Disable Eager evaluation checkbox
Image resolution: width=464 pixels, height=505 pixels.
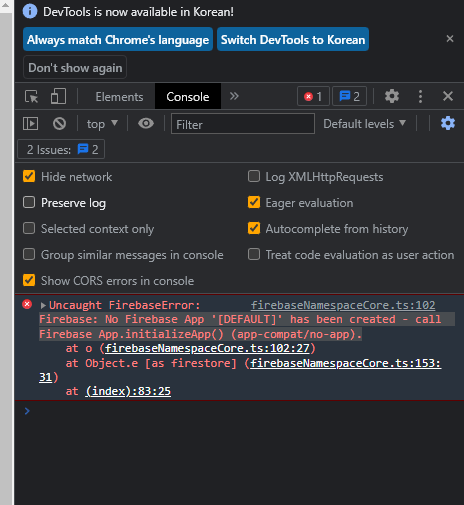click(x=254, y=202)
